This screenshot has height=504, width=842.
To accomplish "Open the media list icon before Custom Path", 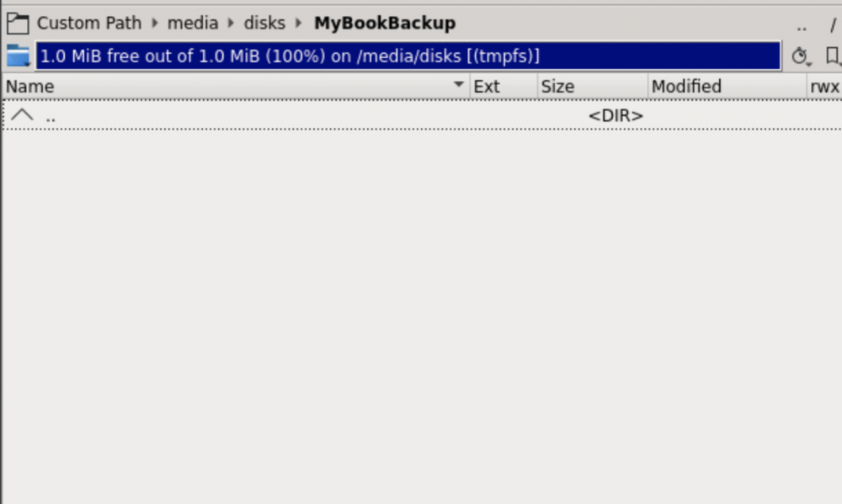I will click(18, 24).
